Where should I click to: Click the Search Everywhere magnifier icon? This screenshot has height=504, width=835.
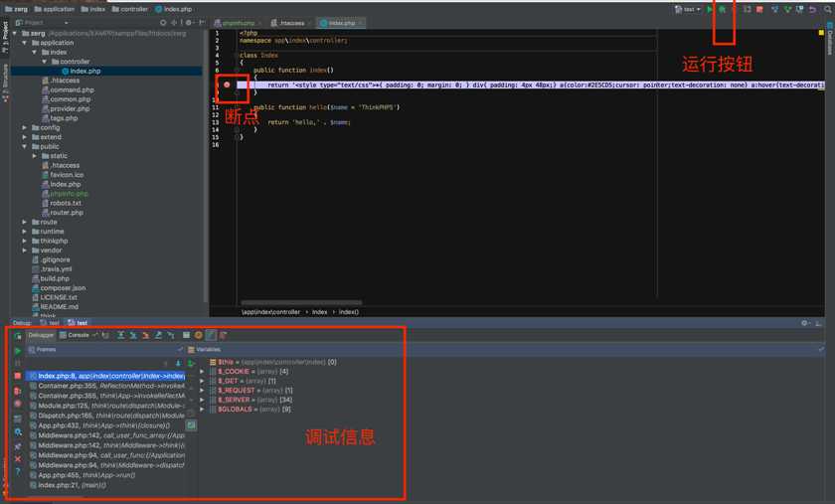click(x=828, y=9)
